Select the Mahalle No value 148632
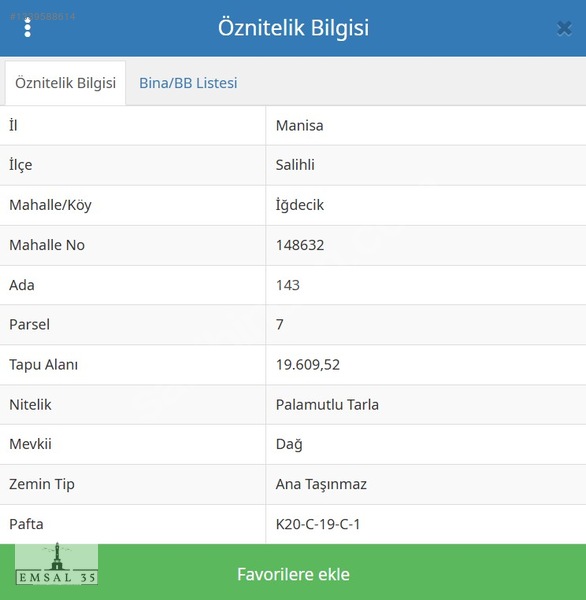The height and width of the screenshot is (600, 586). point(300,245)
